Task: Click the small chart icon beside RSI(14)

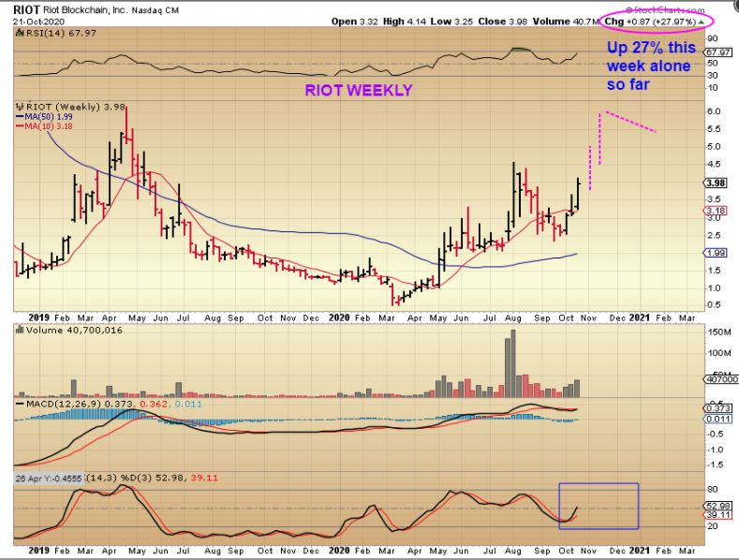Action: point(20,33)
